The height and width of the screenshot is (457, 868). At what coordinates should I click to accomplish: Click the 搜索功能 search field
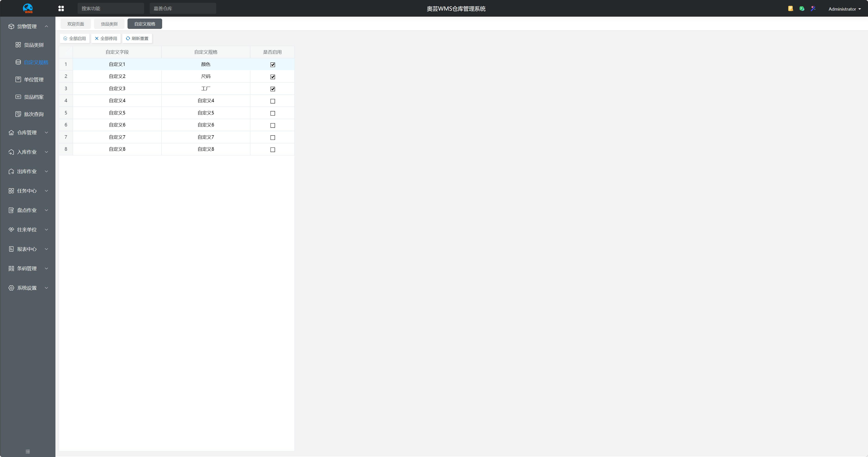pos(111,8)
